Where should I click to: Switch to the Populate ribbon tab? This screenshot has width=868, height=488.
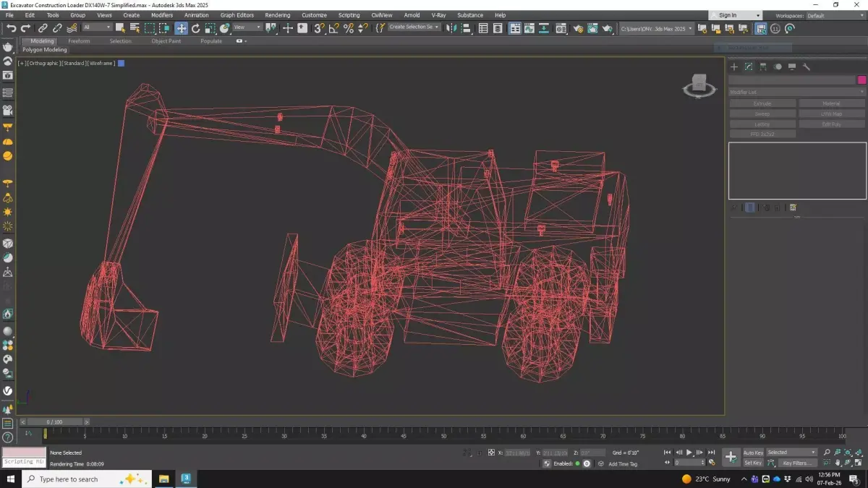211,41
